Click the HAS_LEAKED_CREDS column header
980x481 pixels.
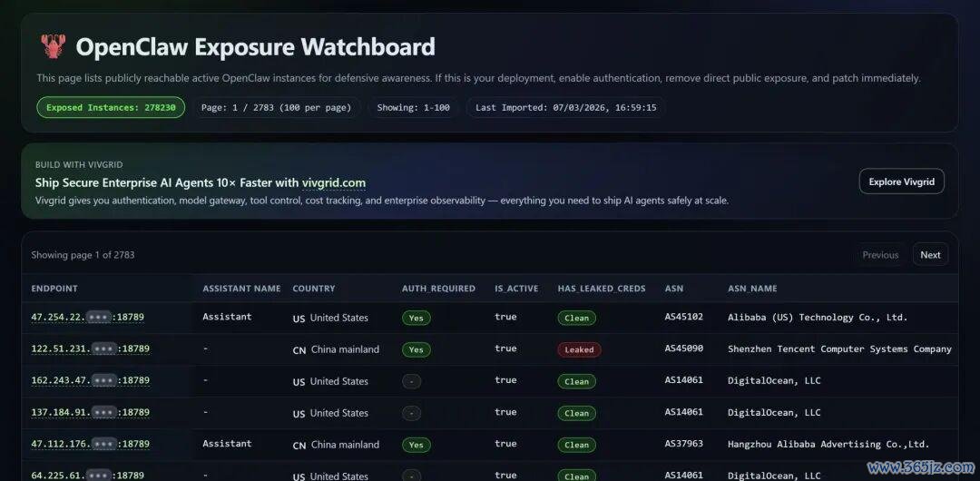(602, 289)
